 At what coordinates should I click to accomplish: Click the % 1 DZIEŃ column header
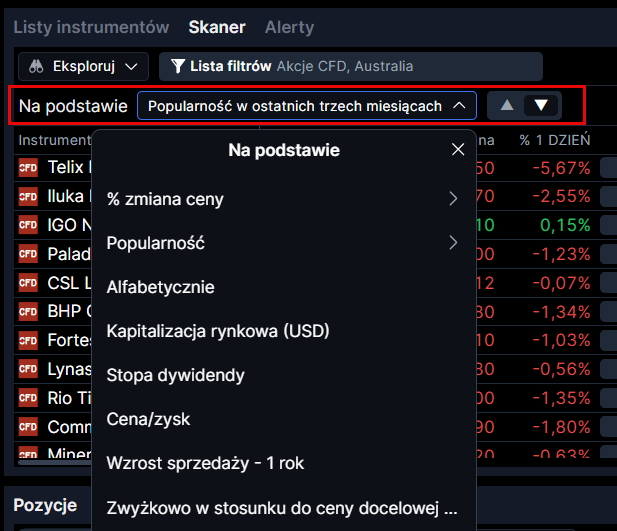(554, 140)
